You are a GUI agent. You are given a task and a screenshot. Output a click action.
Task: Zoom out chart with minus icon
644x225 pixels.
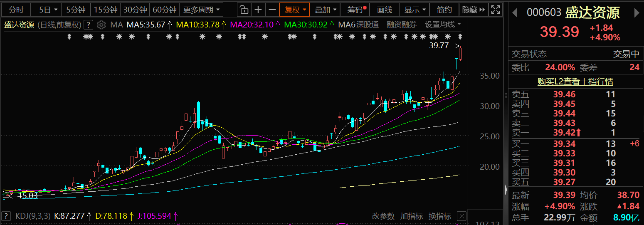[x=272, y=10]
